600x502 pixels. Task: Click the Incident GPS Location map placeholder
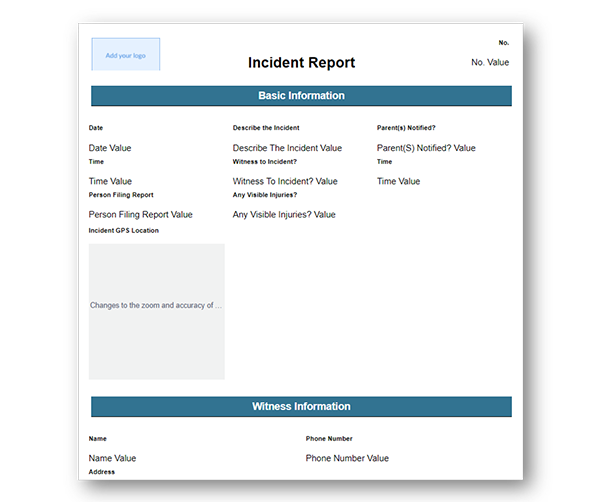click(x=156, y=311)
